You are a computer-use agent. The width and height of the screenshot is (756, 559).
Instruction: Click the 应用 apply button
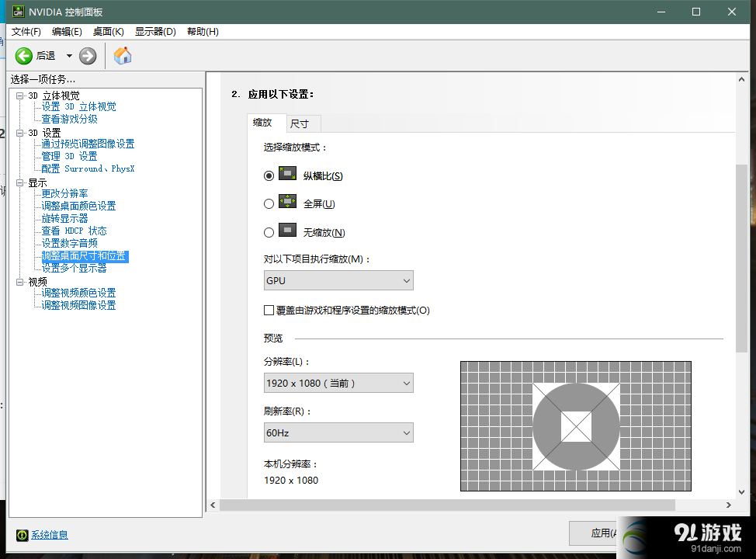point(593,533)
